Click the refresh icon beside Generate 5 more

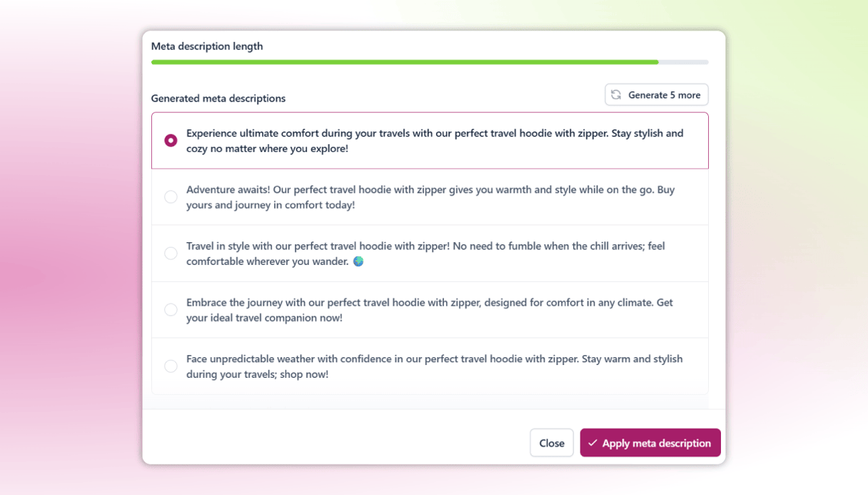pos(616,95)
